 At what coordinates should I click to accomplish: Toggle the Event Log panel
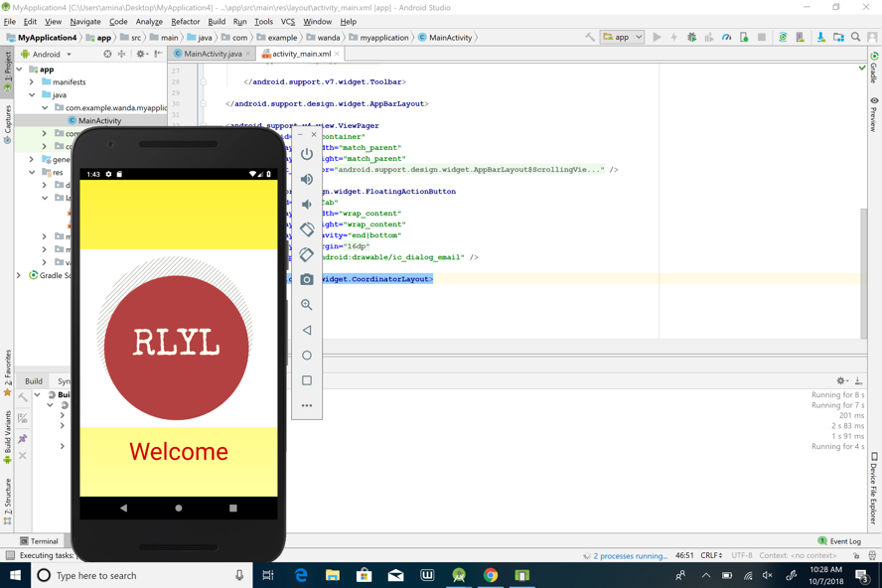pyautogui.click(x=839, y=541)
